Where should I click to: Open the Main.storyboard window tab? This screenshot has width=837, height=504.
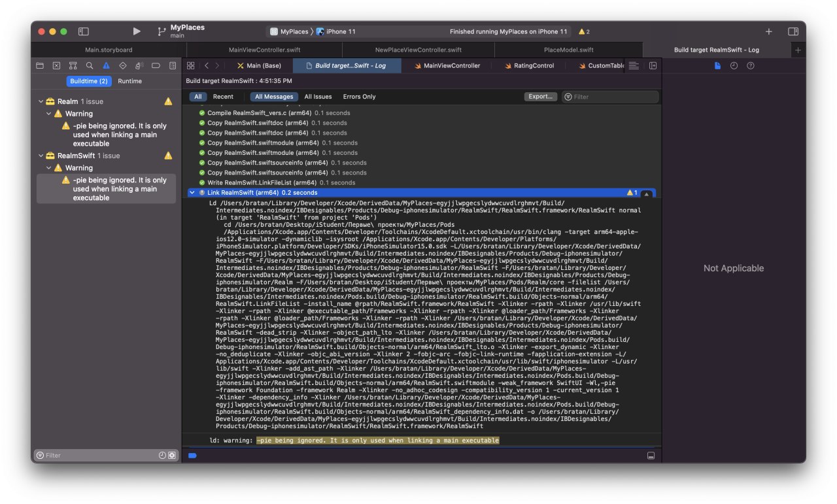109,50
